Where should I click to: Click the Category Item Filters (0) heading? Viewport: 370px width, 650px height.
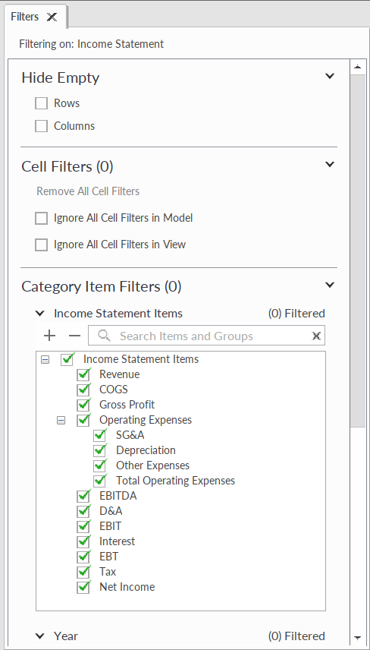click(102, 286)
